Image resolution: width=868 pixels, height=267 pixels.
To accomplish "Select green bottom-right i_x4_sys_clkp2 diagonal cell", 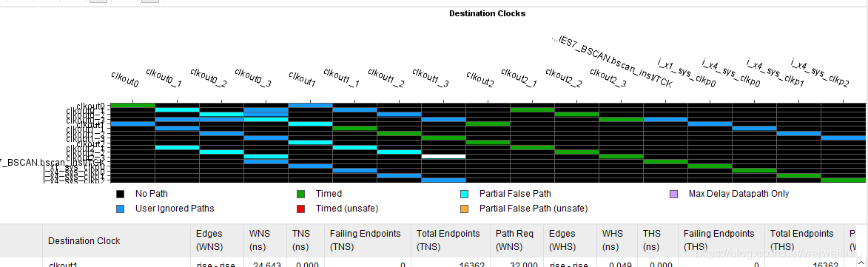I will tap(843, 180).
